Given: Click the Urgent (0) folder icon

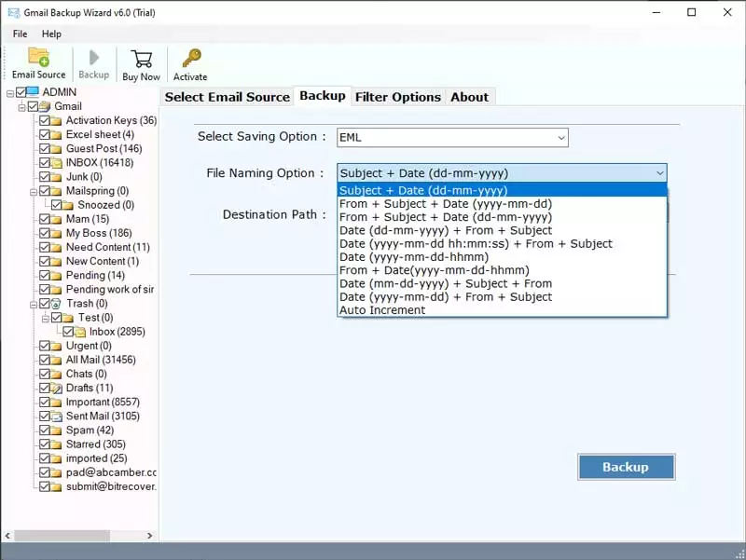Looking at the screenshot, I should (56, 346).
